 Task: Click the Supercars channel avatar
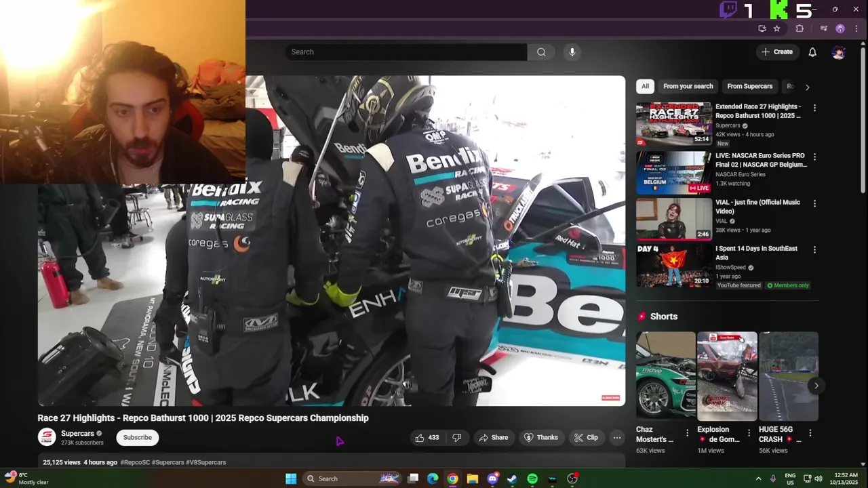47,437
